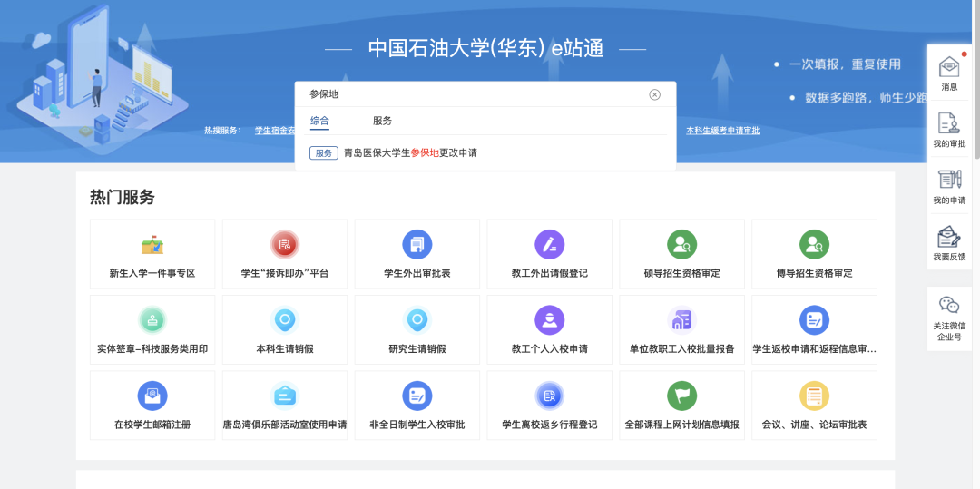Open the 全部课程上网计划信息填报 flag icon
Image resolution: width=980 pixels, height=489 pixels.
point(681,396)
